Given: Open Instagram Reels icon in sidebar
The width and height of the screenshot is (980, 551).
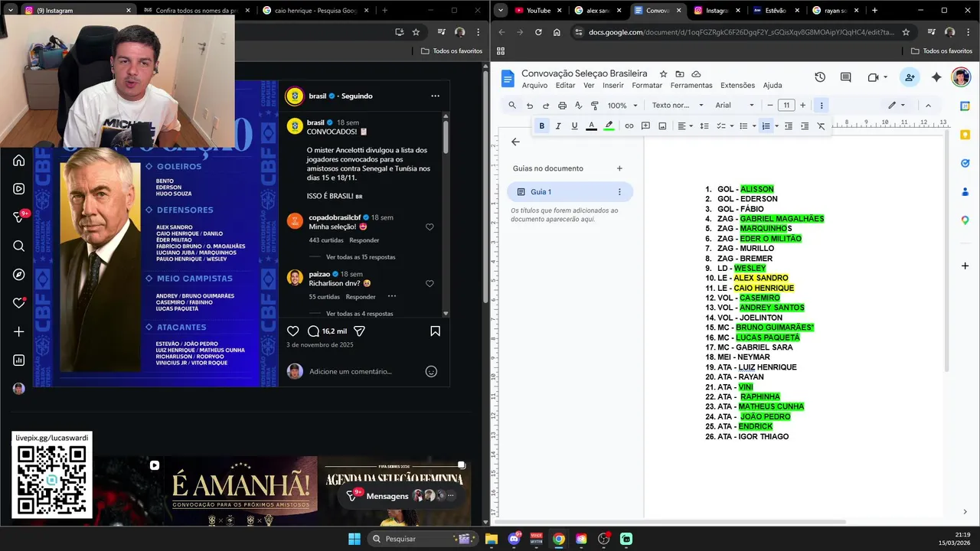Looking at the screenshot, I should 19,188.
